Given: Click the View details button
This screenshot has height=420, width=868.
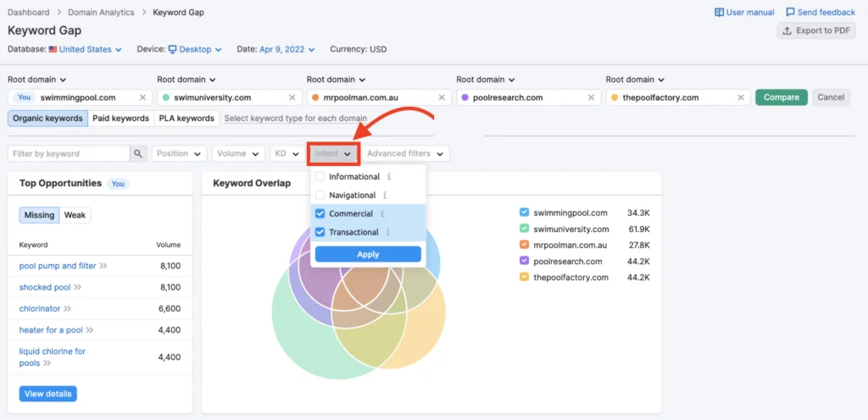Looking at the screenshot, I should [48, 394].
